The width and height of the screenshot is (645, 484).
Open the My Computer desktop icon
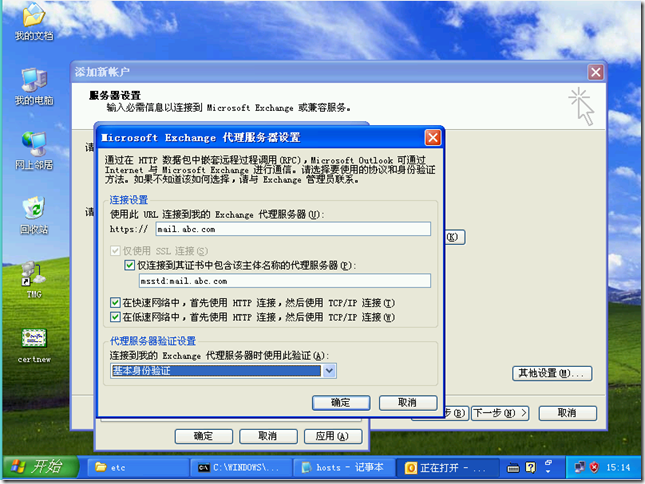34,87
